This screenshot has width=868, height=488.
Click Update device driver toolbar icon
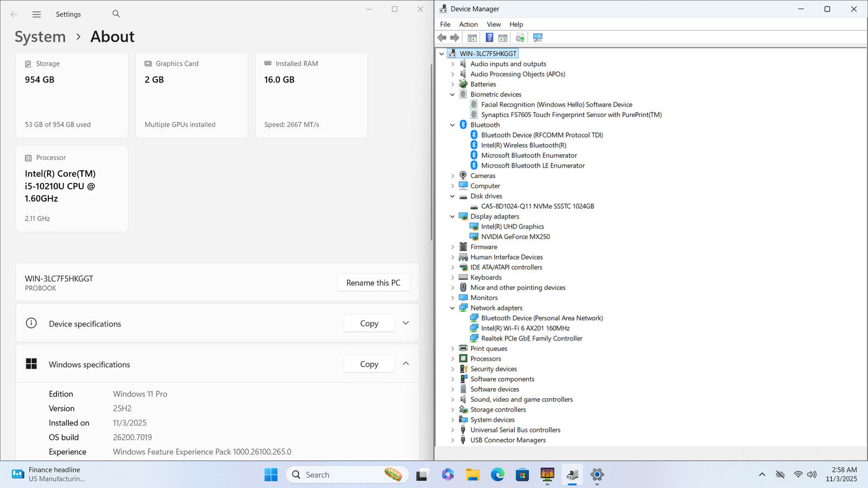520,38
